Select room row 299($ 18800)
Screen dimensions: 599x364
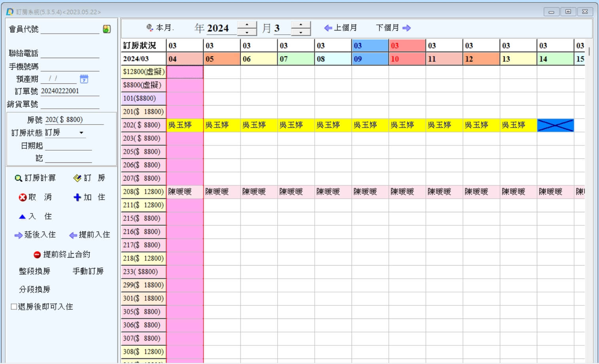tap(144, 285)
